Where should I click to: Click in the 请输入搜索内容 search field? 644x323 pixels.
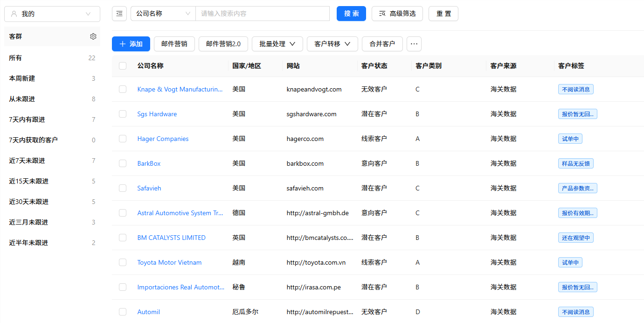(263, 14)
